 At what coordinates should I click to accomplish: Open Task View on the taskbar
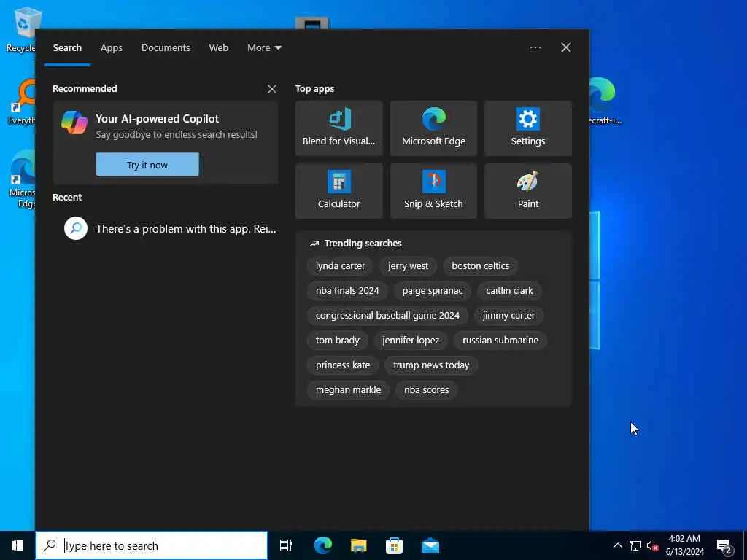tap(286, 545)
